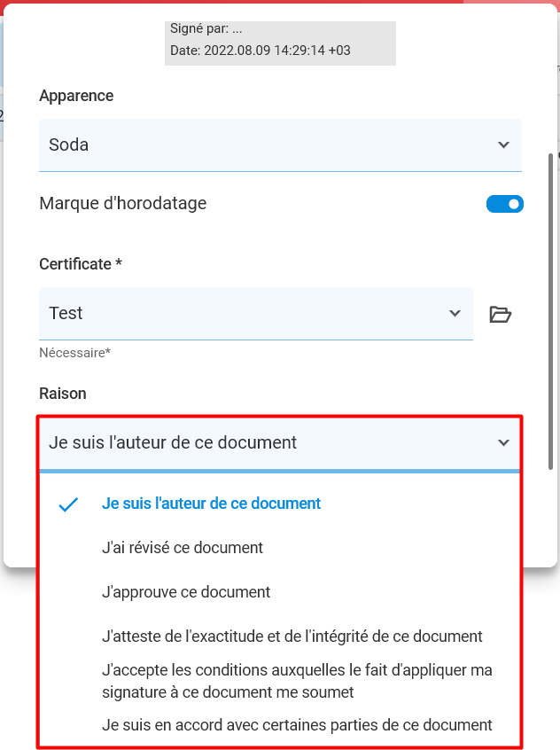Click the blue checkmark beside selected reason
This screenshot has height=750, width=560.
pyautogui.click(x=68, y=504)
